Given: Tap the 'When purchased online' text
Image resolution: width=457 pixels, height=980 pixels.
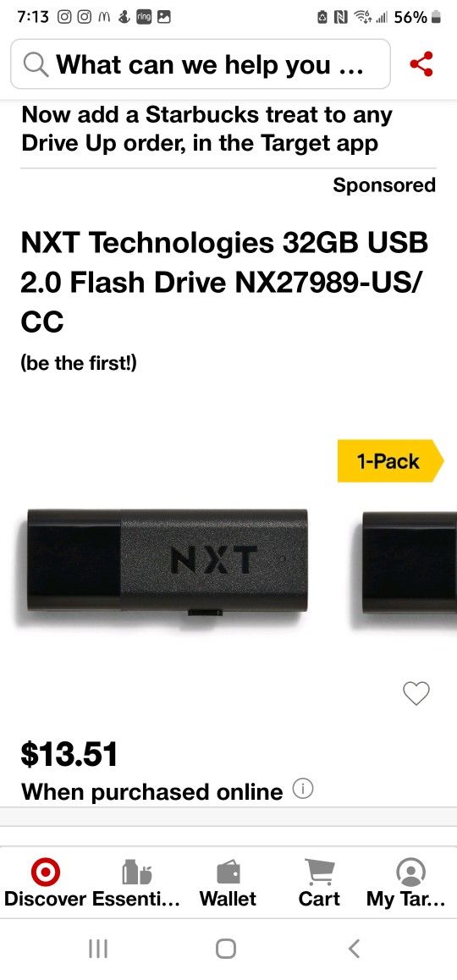Looking at the screenshot, I should (152, 791).
